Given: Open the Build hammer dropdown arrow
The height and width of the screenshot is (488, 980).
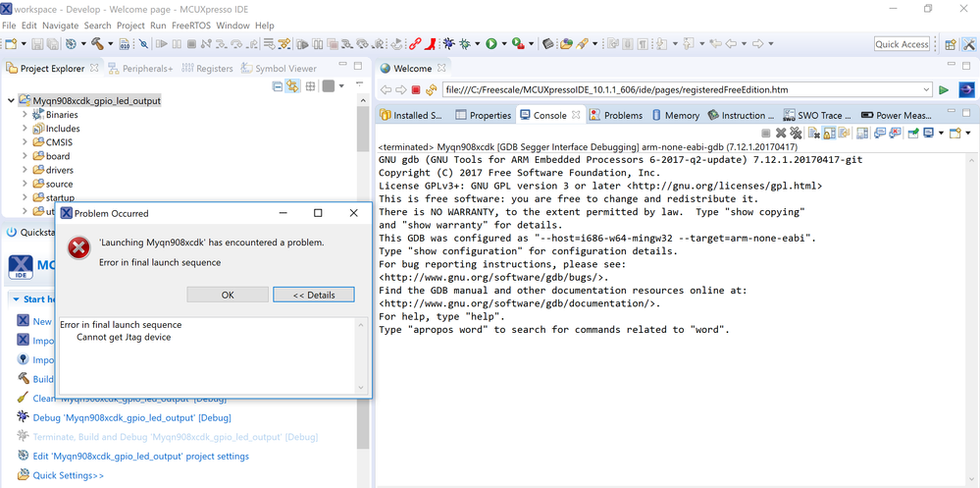Looking at the screenshot, I should click(111, 44).
